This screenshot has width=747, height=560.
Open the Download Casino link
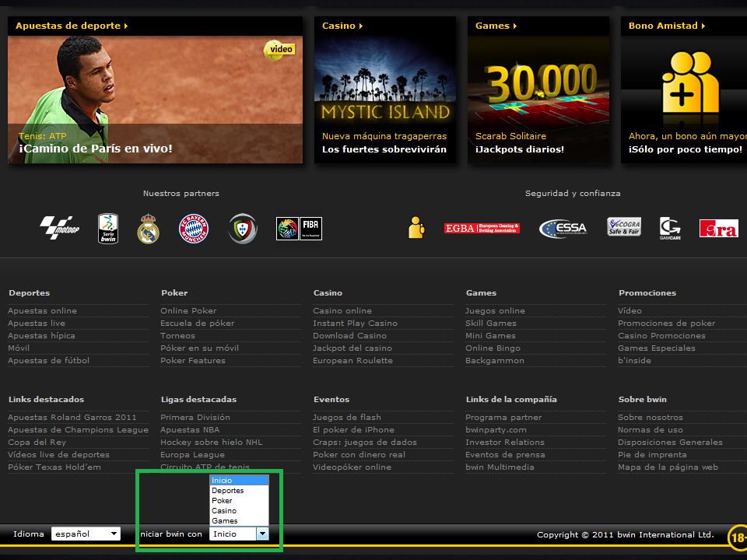[x=349, y=335]
